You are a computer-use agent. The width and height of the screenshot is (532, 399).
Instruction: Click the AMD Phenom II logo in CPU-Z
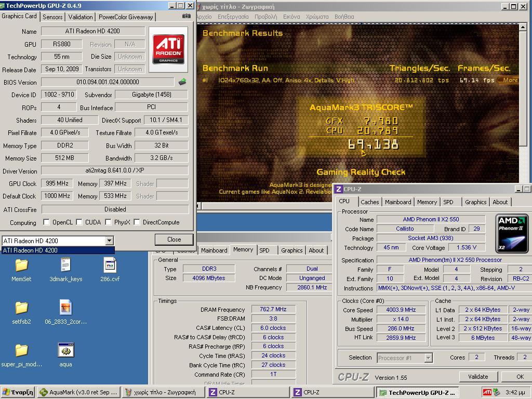(x=512, y=233)
